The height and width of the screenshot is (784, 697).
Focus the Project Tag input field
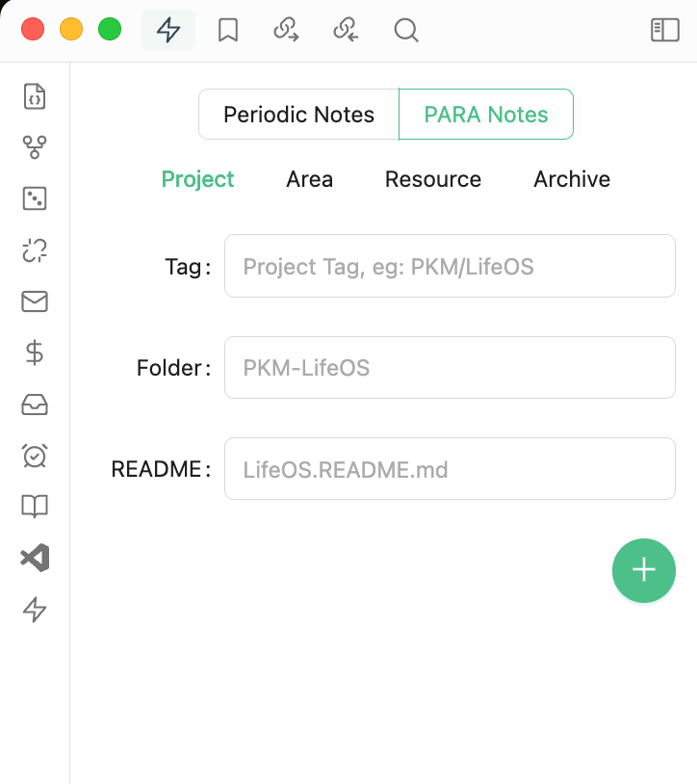click(x=450, y=266)
